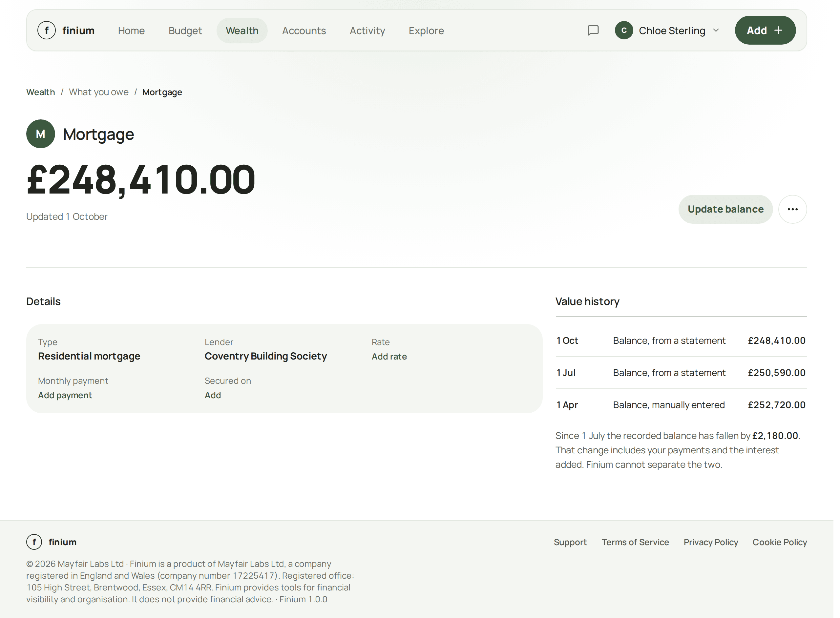
Task: Click the Residential mortgage type value
Action: (89, 356)
